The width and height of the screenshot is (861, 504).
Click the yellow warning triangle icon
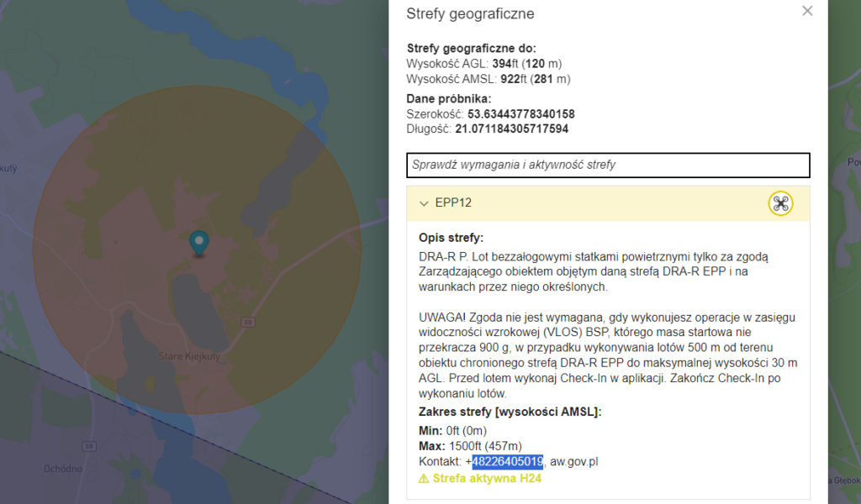coord(424,479)
